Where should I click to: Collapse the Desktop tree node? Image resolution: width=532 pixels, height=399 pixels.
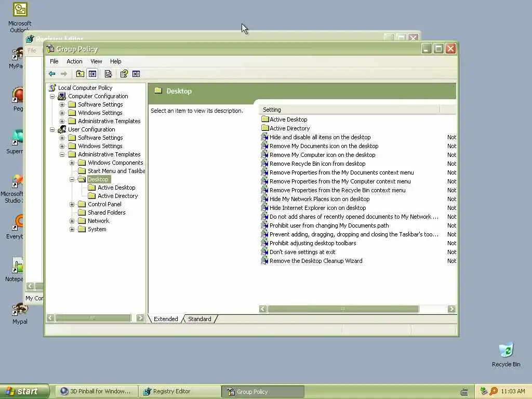click(x=72, y=179)
